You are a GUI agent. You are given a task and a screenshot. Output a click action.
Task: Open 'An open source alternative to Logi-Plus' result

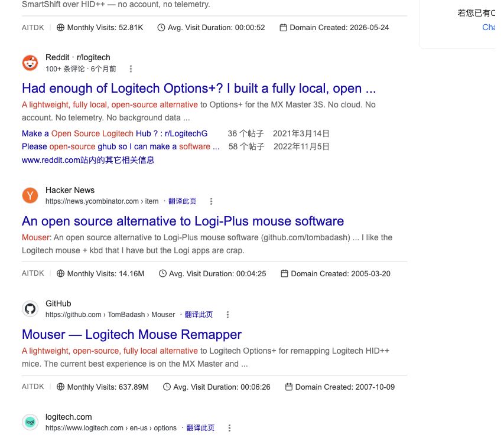pyautogui.click(x=183, y=221)
